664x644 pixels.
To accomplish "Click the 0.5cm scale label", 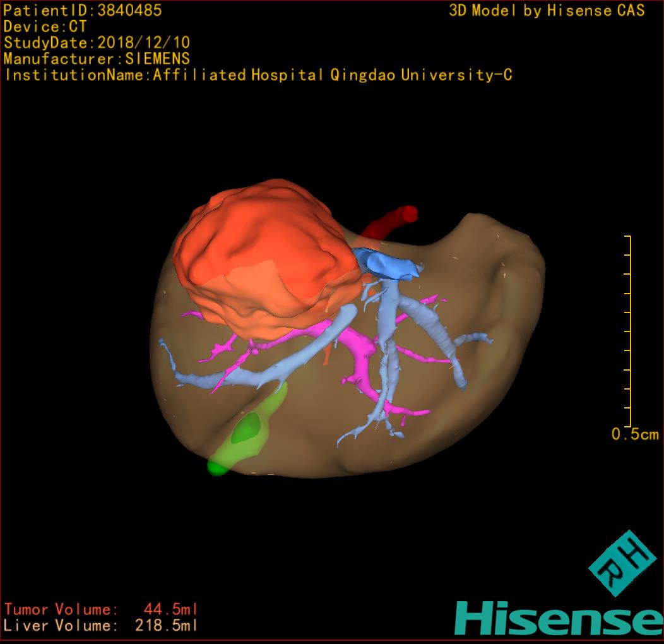I will pyautogui.click(x=635, y=434).
